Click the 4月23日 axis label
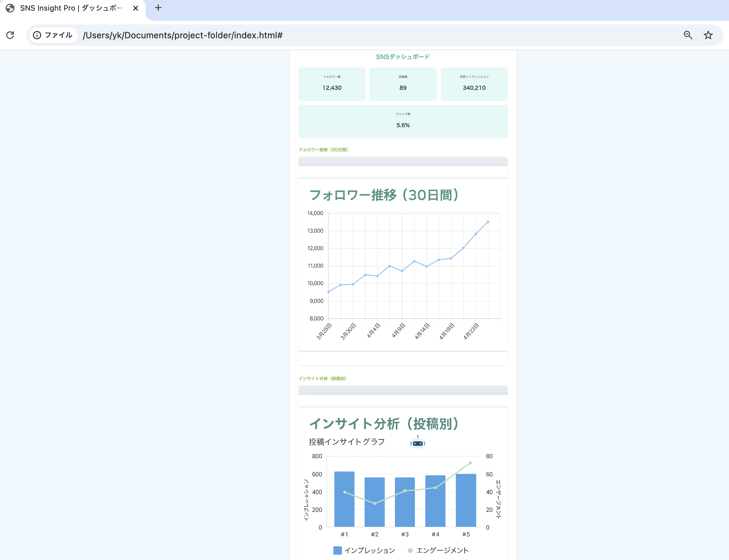The height and width of the screenshot is (560, 729). [471, 331]
